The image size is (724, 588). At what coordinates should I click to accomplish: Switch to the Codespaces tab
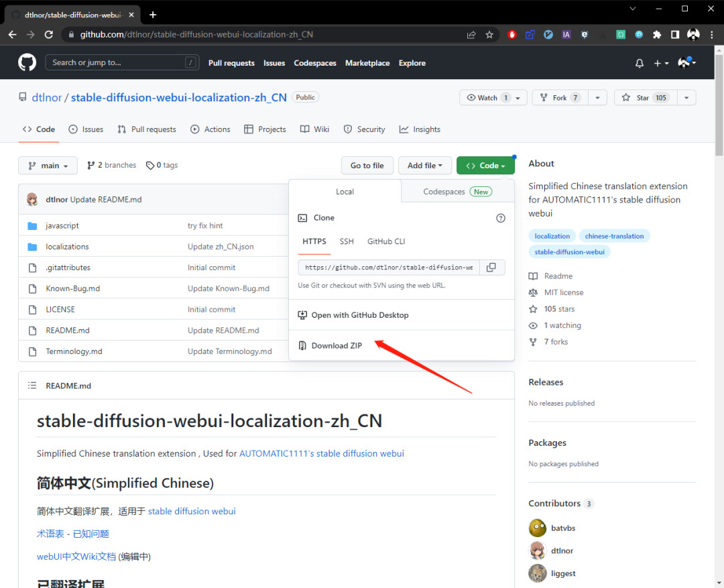tap(458, 192)
